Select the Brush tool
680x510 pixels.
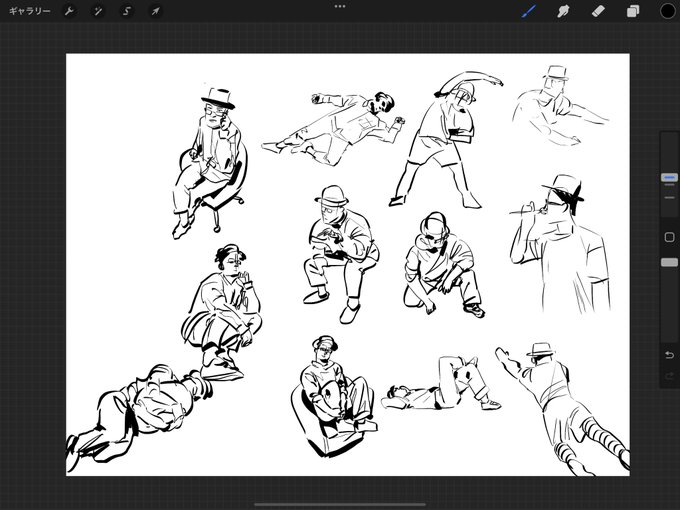529,11
